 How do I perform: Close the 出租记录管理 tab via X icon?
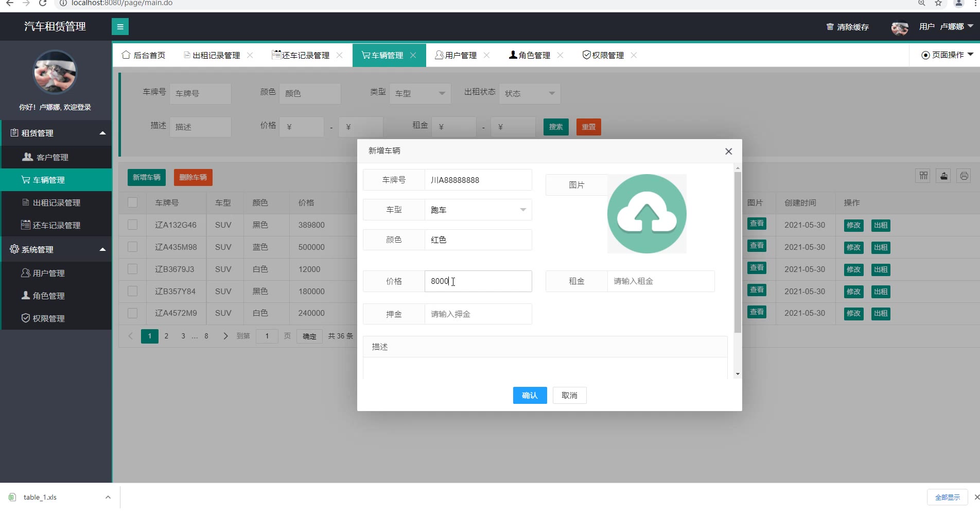coord(250,55)
